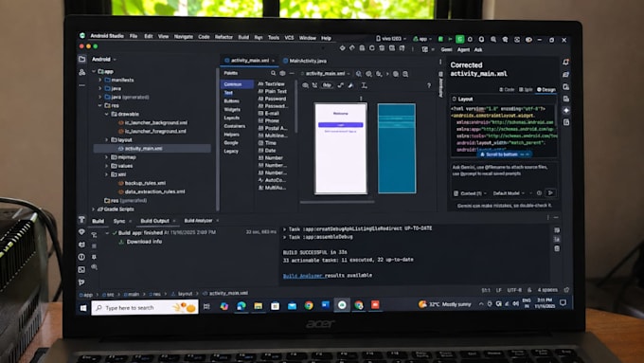This screenshot has width=644, height=363.
Task: Click the Windows Start button
Action: [x=83, y=307]
